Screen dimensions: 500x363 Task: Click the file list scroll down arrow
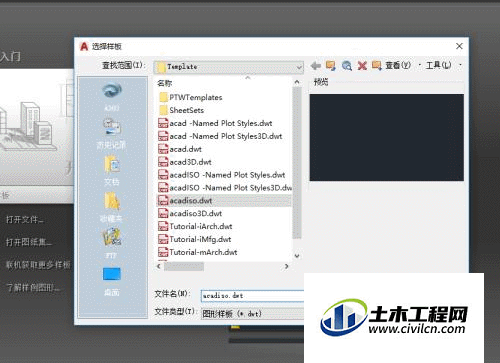point(297,256)
